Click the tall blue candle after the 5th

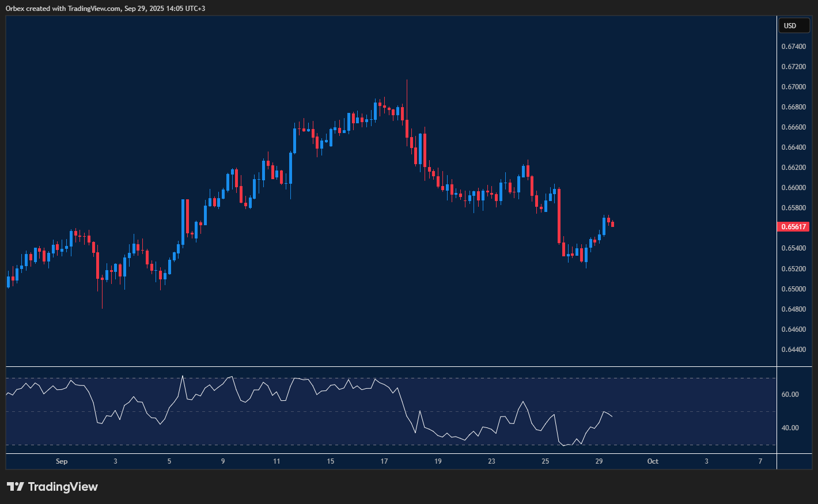183,222
